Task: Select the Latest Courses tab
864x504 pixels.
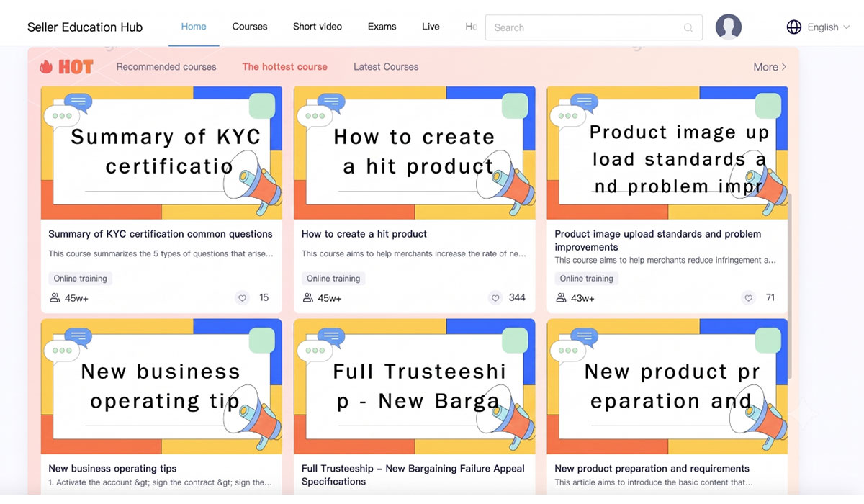Action: point(386,67)
